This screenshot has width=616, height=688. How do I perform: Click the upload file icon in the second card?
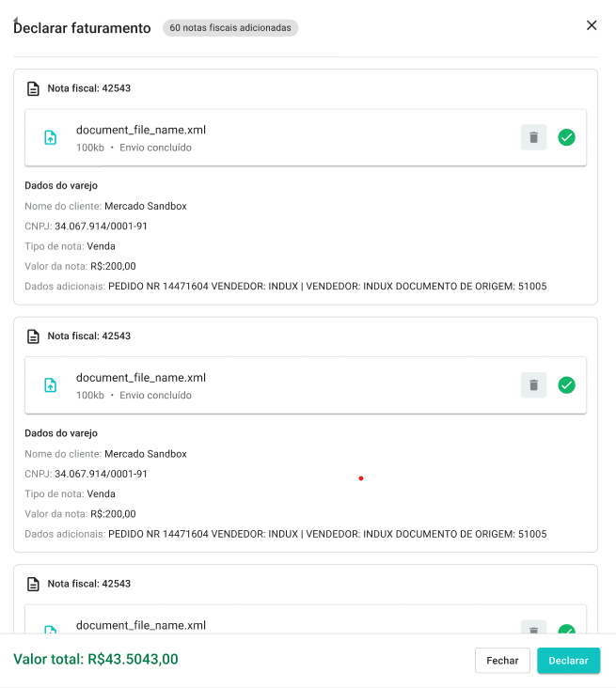click(x=51, y=384)
